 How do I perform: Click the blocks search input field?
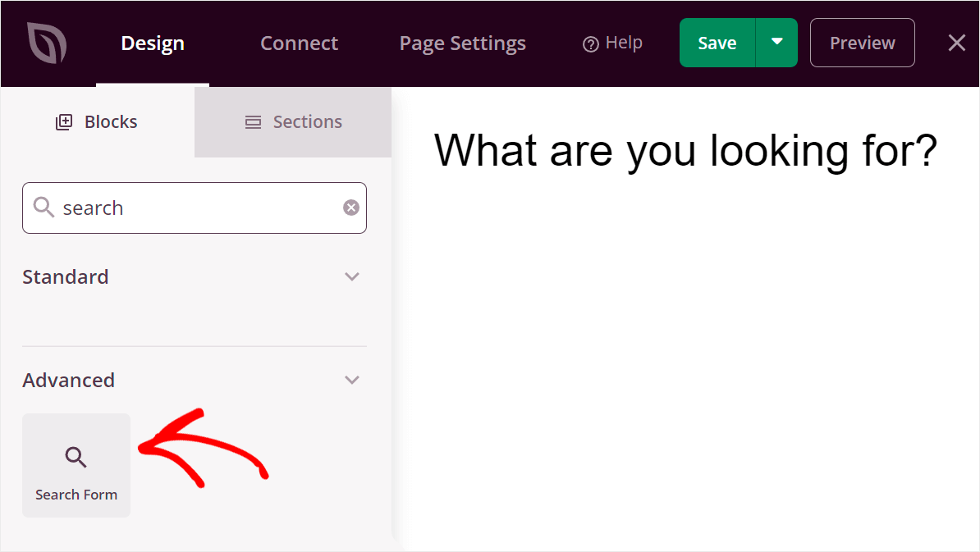point(195,208)
